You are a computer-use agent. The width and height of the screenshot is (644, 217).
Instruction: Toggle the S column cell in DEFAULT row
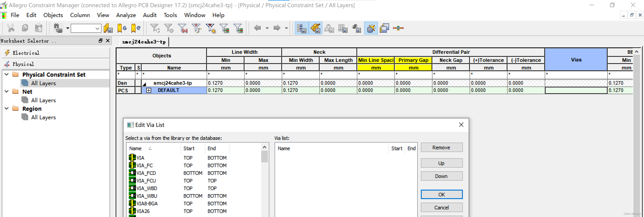point(138,91)
